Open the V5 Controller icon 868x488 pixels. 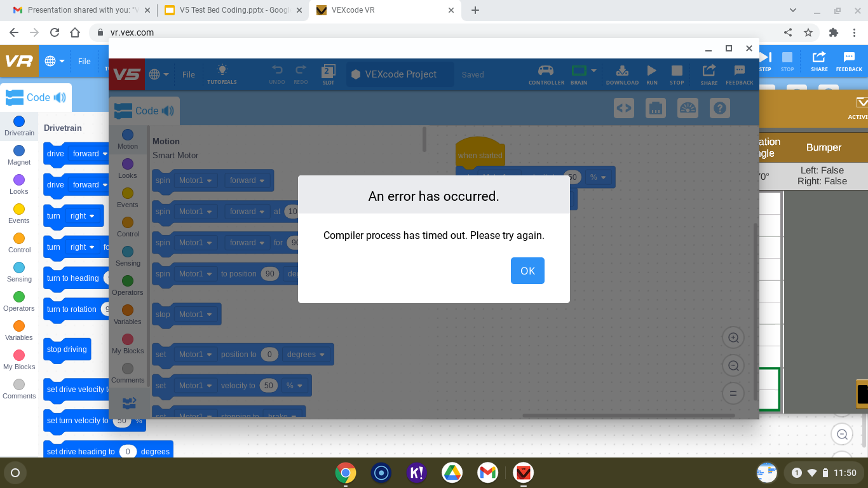(546, 74)
